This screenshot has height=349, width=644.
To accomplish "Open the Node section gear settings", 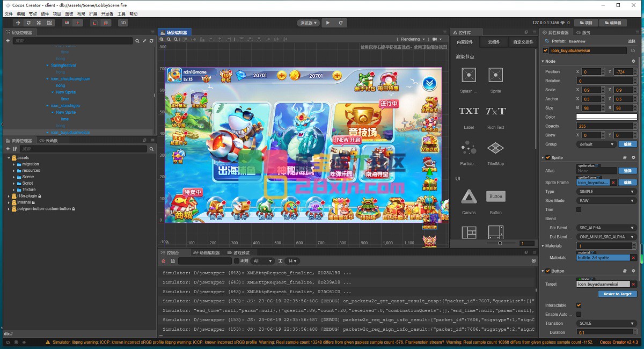I will (633, 61).
